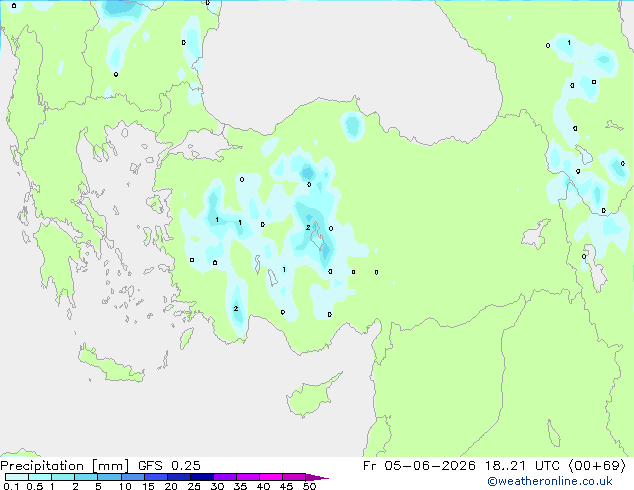Click the 1–2 mm legend swatch
This screenshot has height=490, width=634.
63,477
